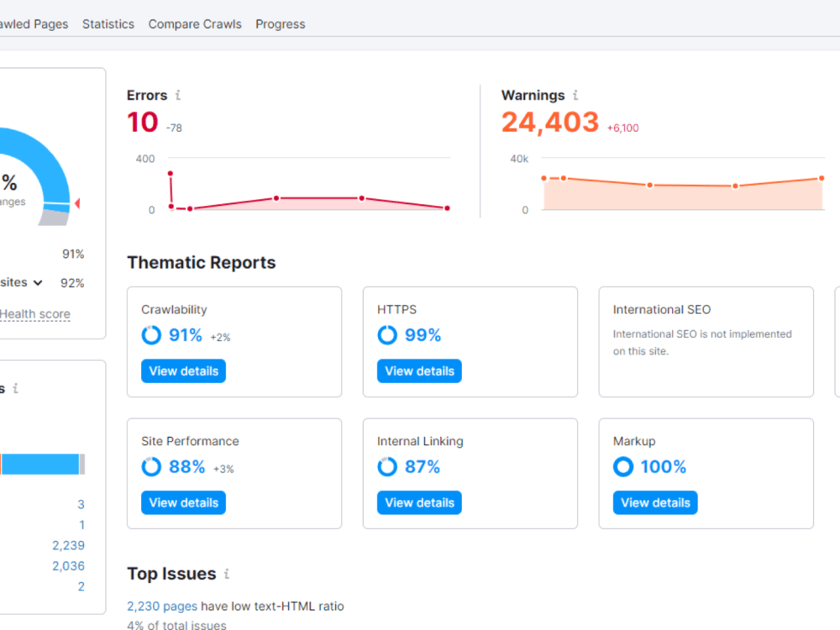Click the blue crawled pages bar

(x=40, y=465)
